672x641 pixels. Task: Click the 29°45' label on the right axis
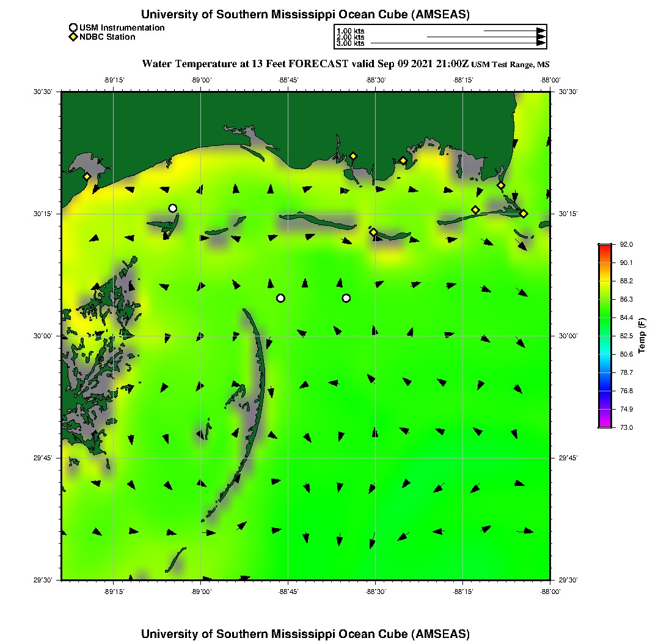tap(568, 458)
